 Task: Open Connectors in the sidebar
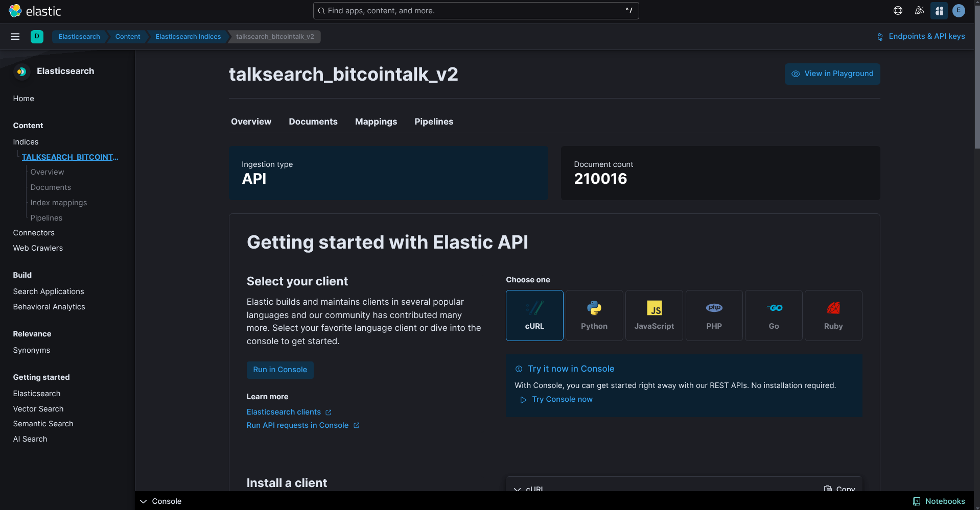(x=34, y=233)
